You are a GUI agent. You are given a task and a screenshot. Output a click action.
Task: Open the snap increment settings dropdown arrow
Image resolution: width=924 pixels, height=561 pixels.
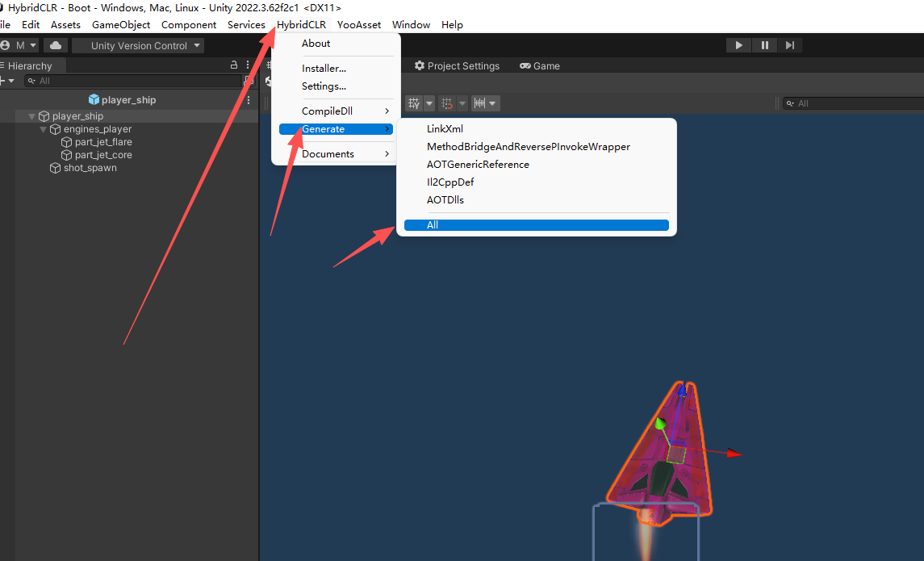(462, 103)
